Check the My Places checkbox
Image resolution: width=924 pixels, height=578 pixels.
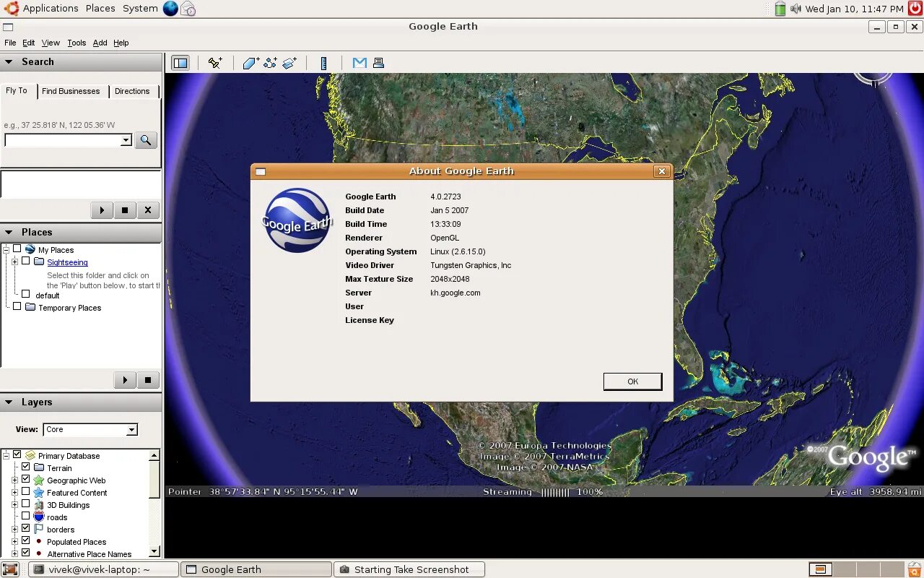coord(17,249)
